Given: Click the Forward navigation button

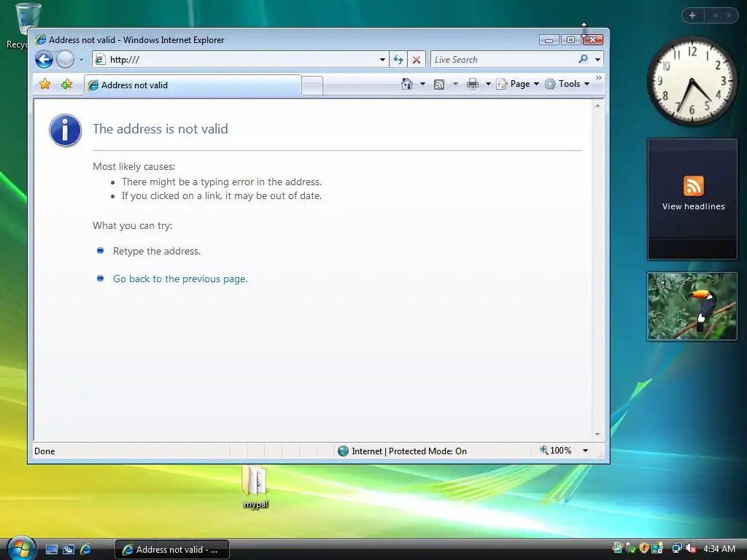Looking at the screenshot, I should [65, 60].
